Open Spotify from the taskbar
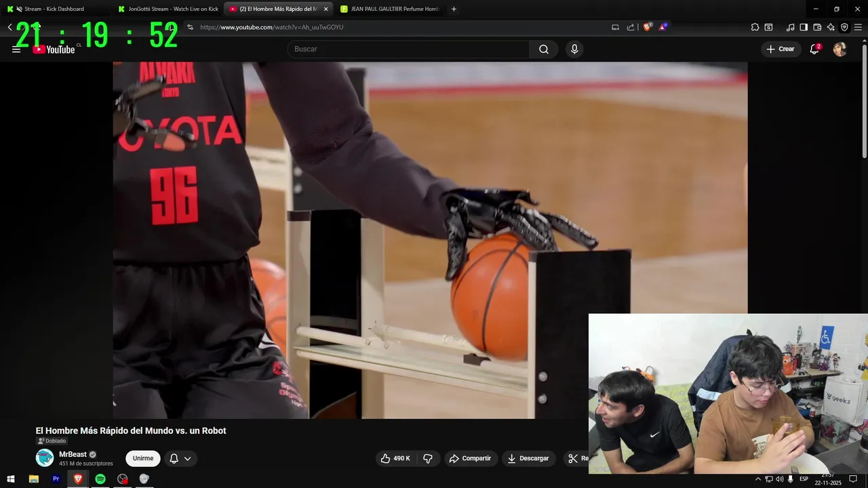 (x=100, y=479)
